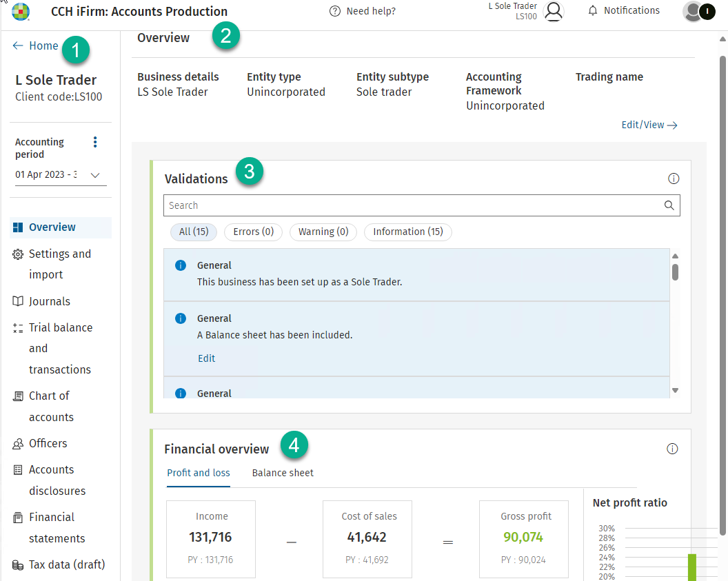This screenshot has width=728, height=581.
Task: Click the Trial balance and transactions icon
Action: 18,328
